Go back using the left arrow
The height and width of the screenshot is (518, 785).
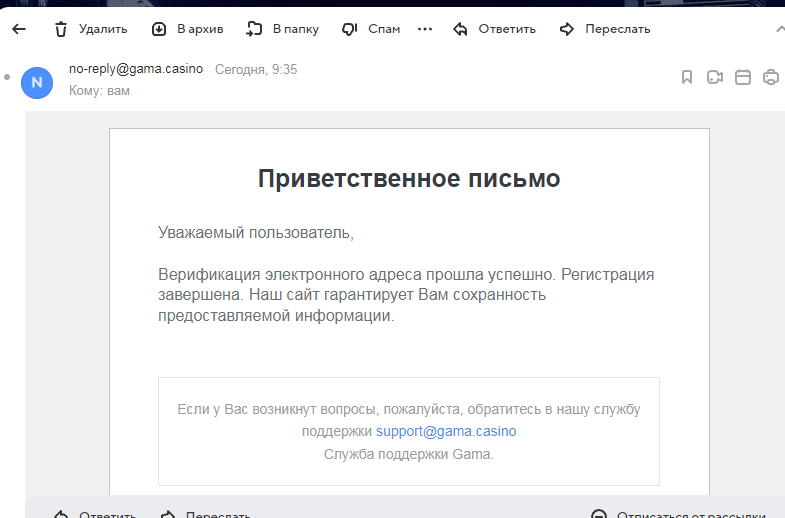[x=18, y=29]
